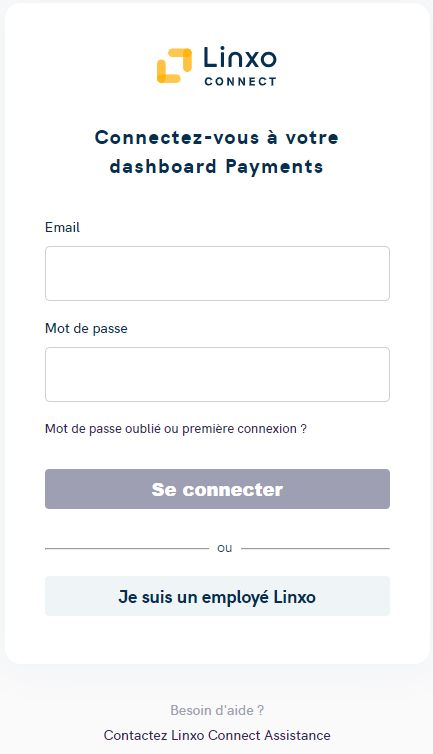Focus the Email input field

click(217, 274)
